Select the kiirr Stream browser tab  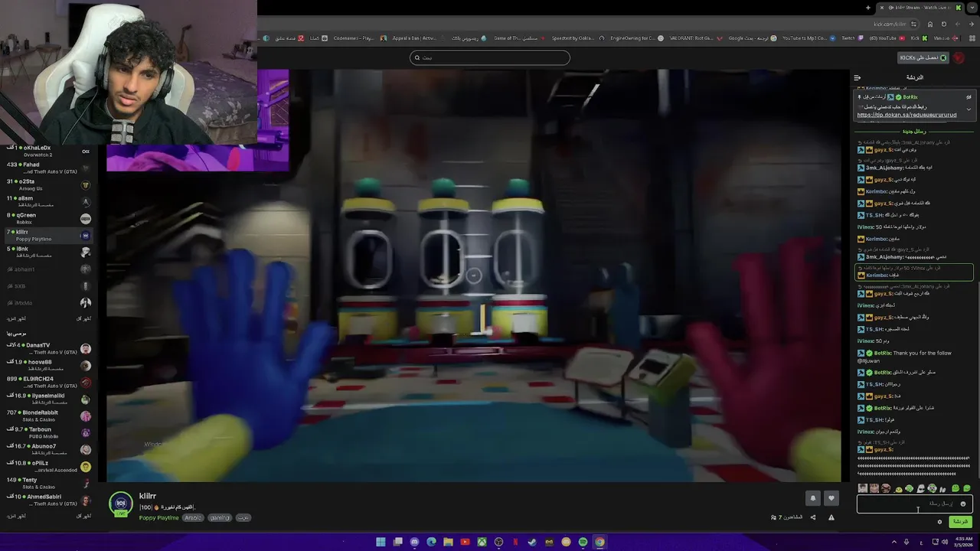tap(919, 8)
